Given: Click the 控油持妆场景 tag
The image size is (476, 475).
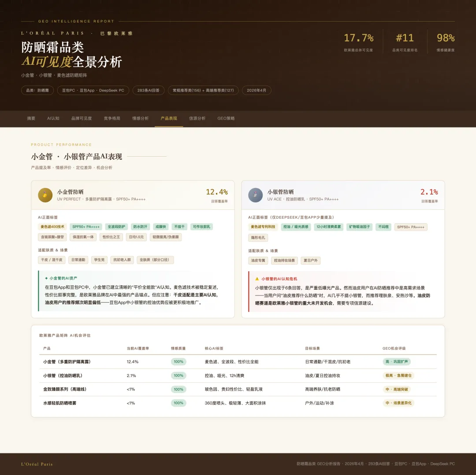Looking at the screenshot, I should point(284,260).
